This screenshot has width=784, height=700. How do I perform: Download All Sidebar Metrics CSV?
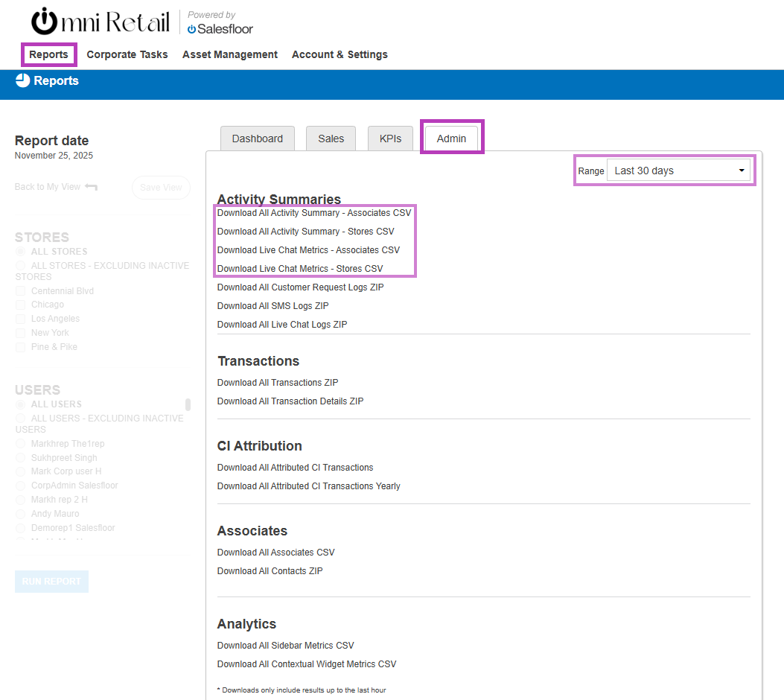point(285,646)
